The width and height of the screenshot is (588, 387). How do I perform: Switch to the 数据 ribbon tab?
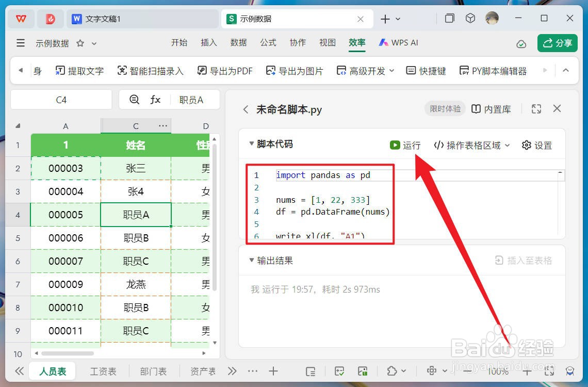[x=238, y=43]
